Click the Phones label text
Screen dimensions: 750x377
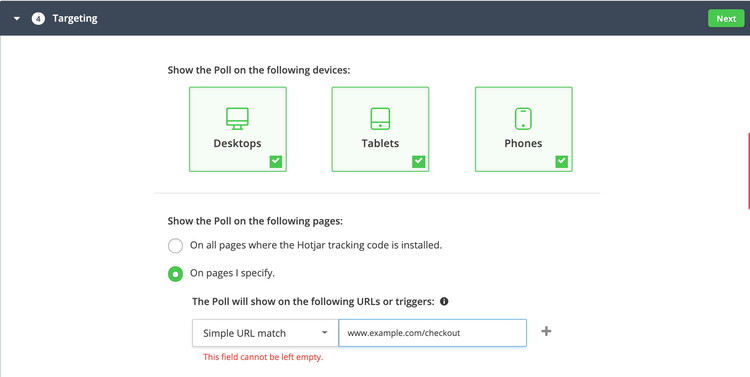pos(523,144)
